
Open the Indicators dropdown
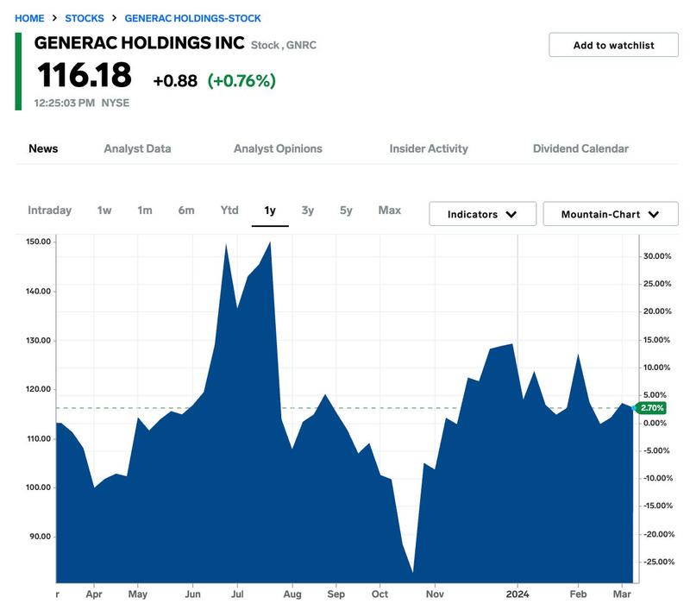483,214
